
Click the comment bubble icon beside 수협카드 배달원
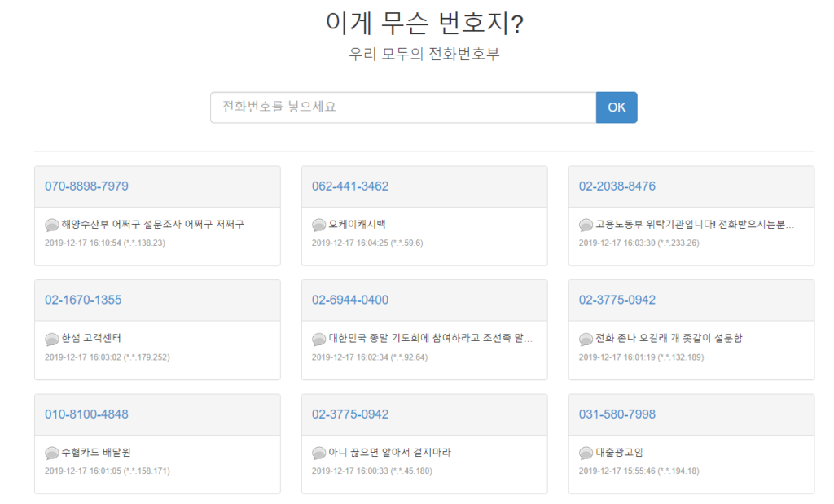click(x=50, y=453)
